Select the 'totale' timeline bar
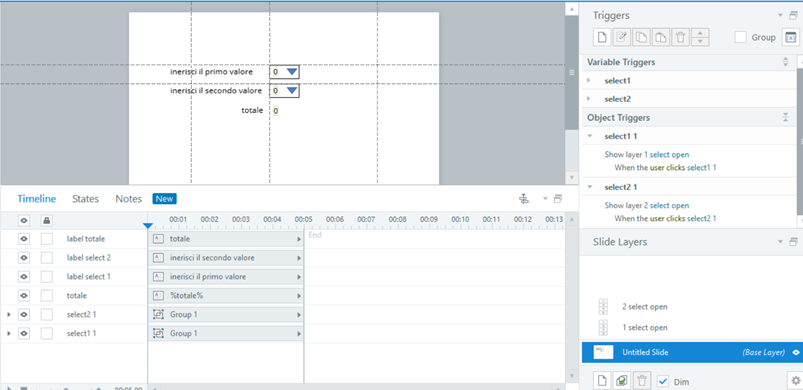 226,239
